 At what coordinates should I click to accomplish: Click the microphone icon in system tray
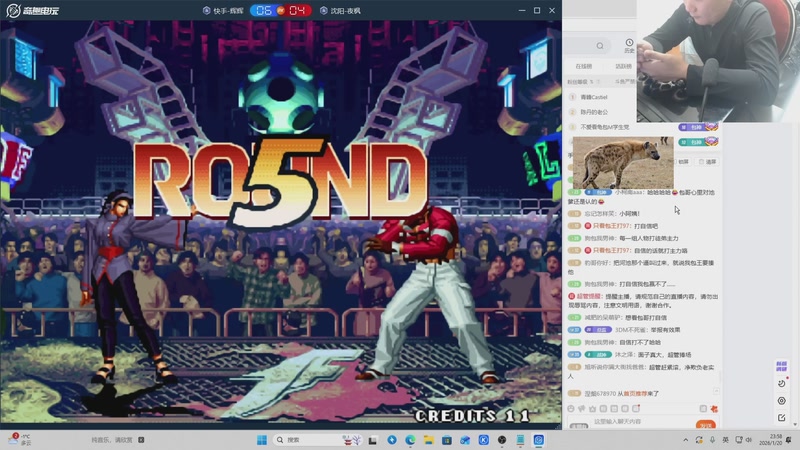(x=712, y=440)
